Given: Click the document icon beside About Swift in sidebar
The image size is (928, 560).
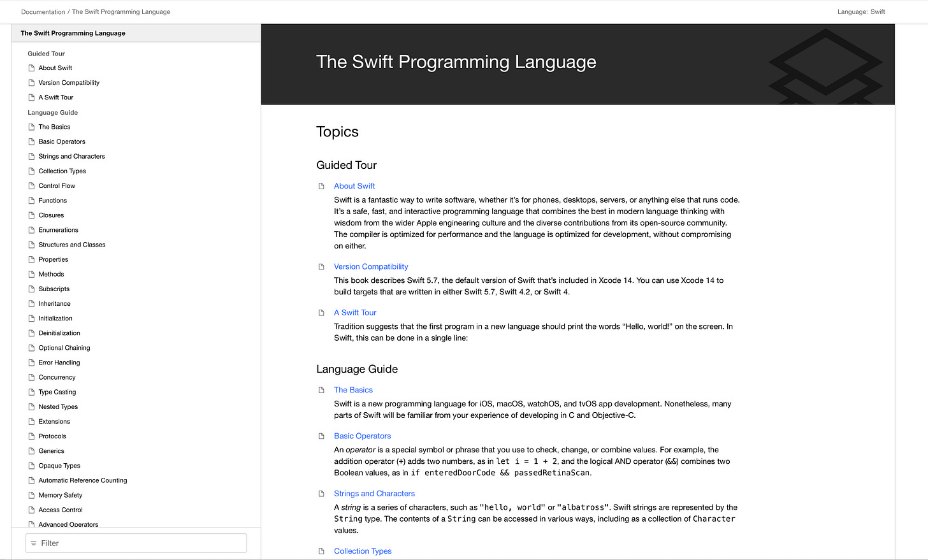Looking at the screenshot, I should pyautogui.click(x=31, y=68).
